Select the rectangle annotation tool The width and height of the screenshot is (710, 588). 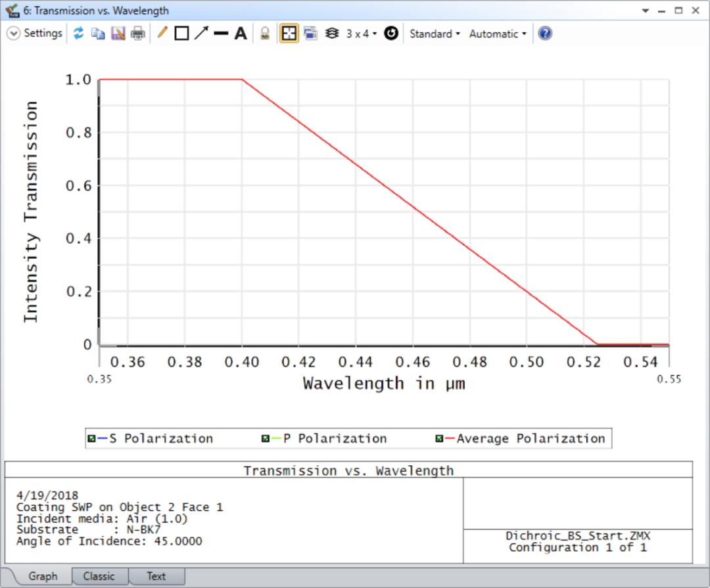click(x=181, y=33)
